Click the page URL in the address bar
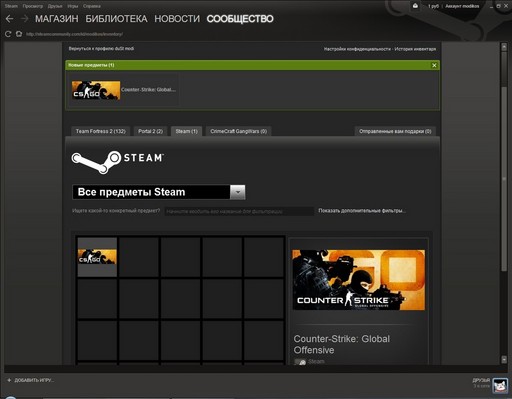The image size is (512, 399). coord(74,34)
